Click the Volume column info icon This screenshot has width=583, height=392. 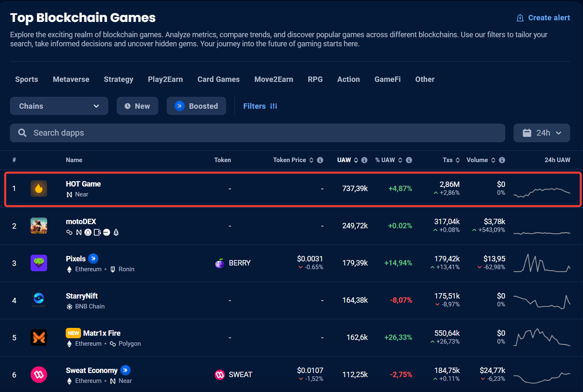coord(502,160)
